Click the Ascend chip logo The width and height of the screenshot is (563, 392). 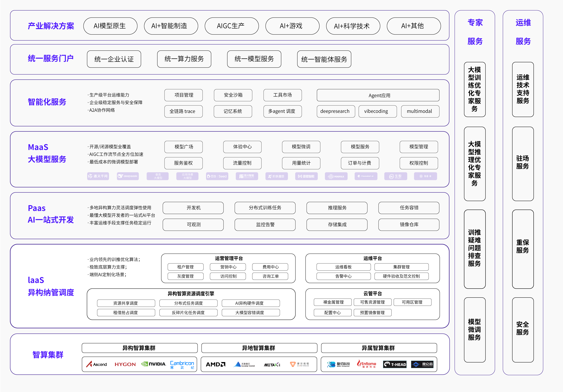97,364
